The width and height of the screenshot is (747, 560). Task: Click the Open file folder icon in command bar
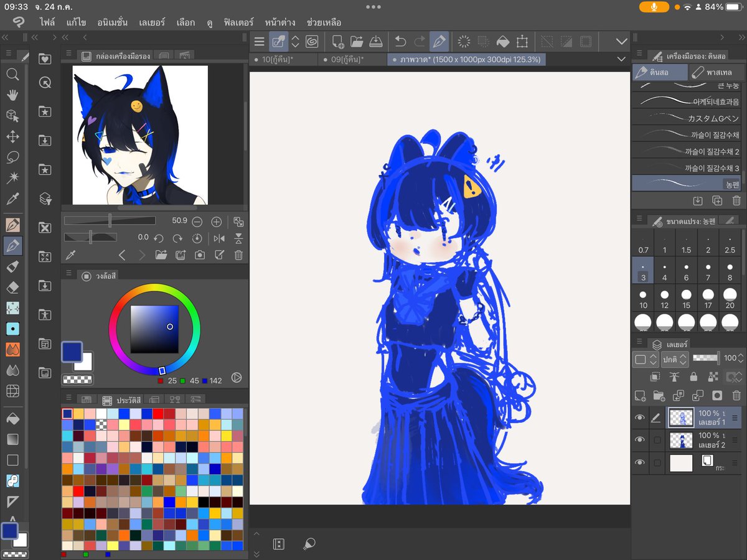357,42
